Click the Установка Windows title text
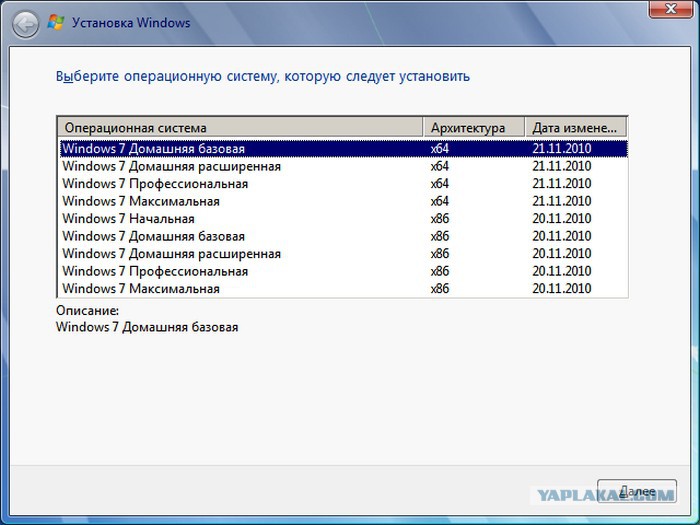Viewport: 700px width, 525px height. [x=131, y=23]
